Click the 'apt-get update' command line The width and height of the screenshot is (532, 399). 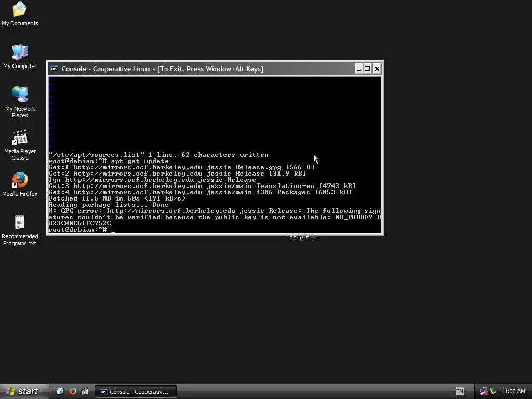(x=109, y=161)
